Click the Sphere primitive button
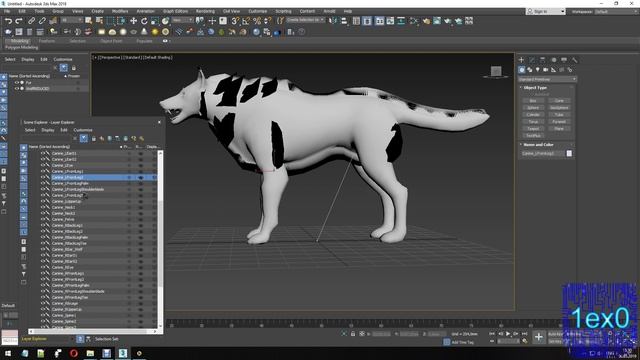This screenshot has width=640, height=360. (x=533, y=108)
